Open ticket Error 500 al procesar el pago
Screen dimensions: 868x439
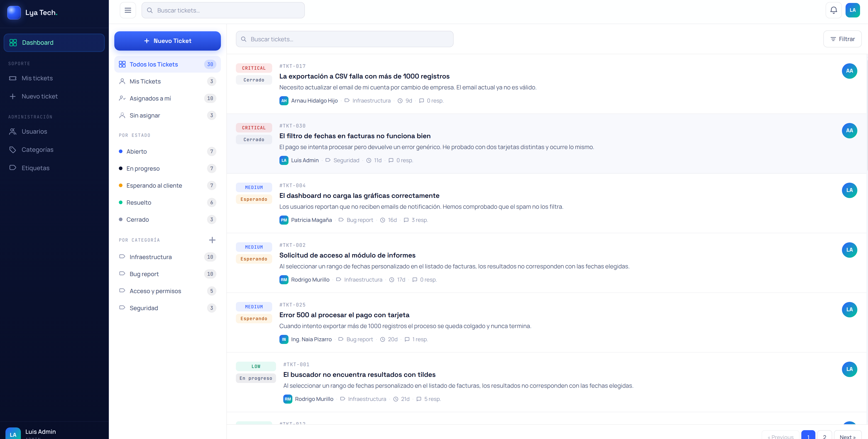point(344,315)
